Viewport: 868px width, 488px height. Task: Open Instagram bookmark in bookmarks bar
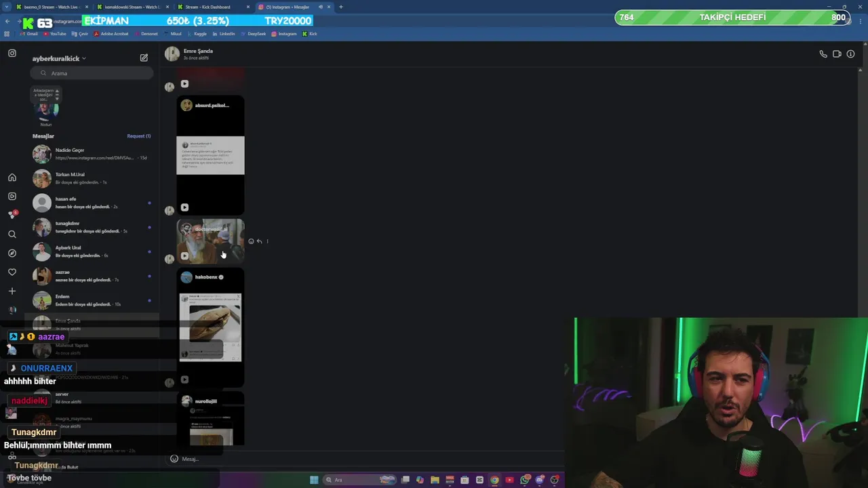[284, 34]
